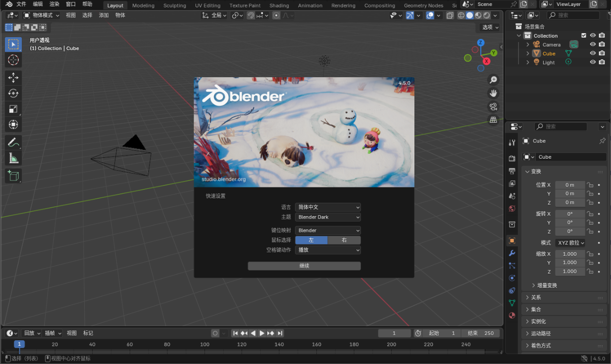Screen dimensions: 611x364
Task: Select the Annotate pencil tool
Action: tap(13, 142)
